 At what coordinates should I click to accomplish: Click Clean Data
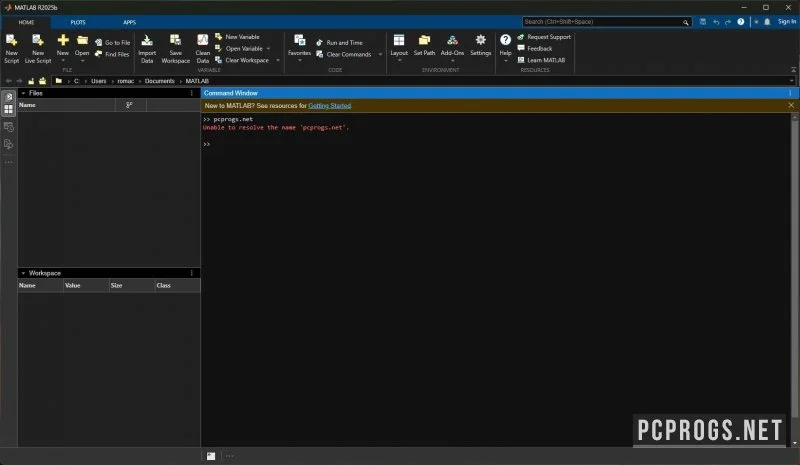click(x=203, y=49)
